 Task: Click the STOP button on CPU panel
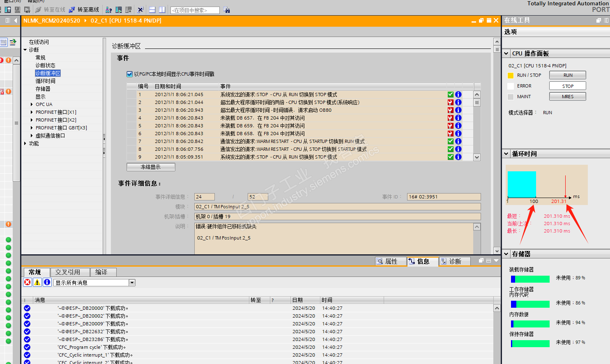568,86
